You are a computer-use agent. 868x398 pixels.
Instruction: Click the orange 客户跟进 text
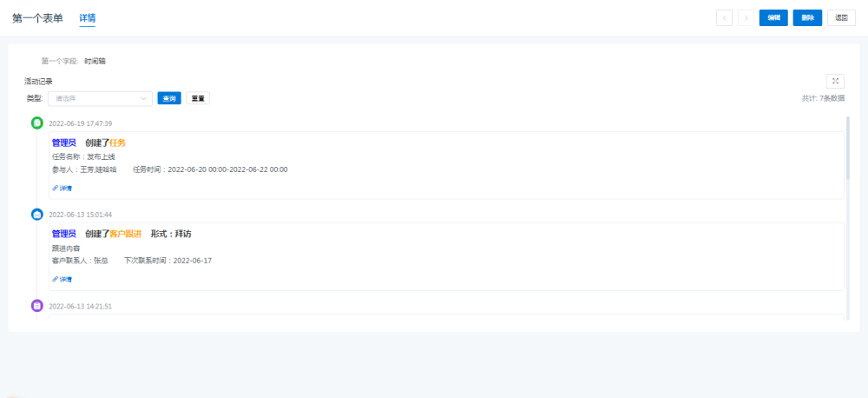tap(125, 234)
